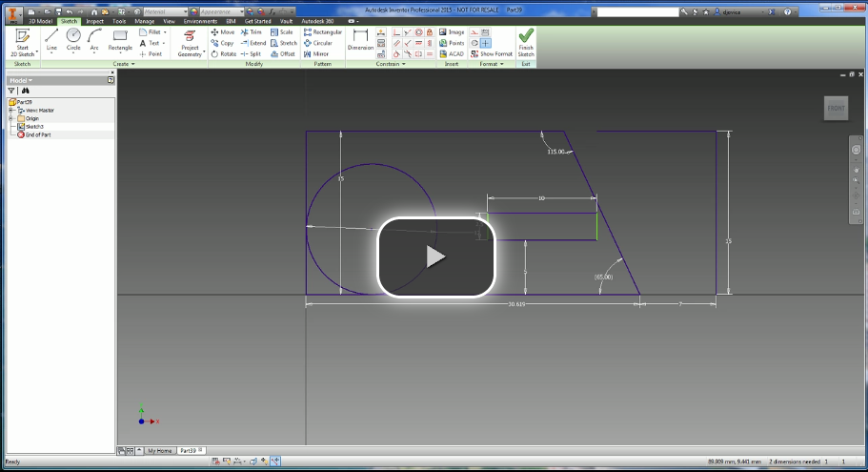Image resolution: width=868 pixels, height=472 pixels.
Task: Select End of Part in browser
Action: click(x=33, y=135)
